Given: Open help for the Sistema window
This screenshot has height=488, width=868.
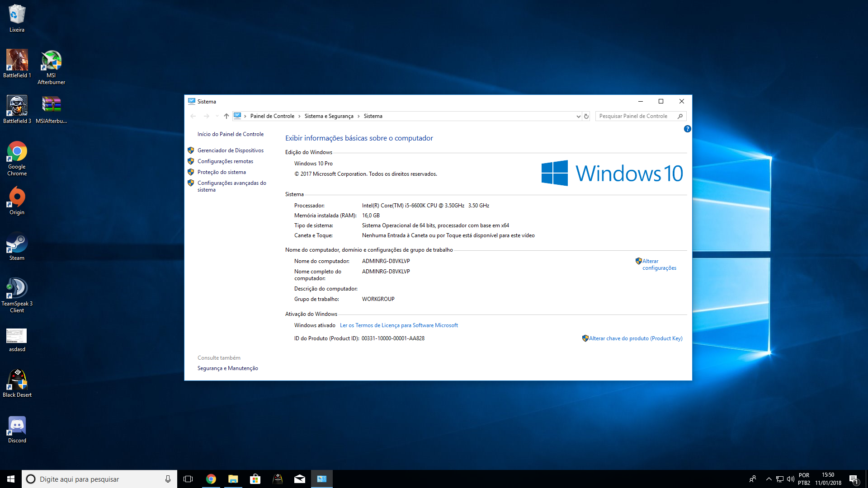Looking at the screenshot, I should pos(687,129).
